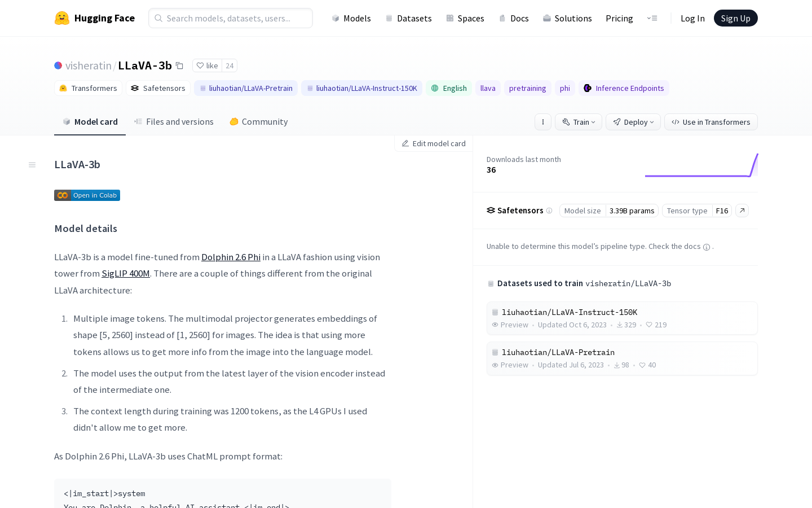The height and width of the screenshot is (508, 812).
Task: Click the Safetensors info icon
Action: pos(549,211)
